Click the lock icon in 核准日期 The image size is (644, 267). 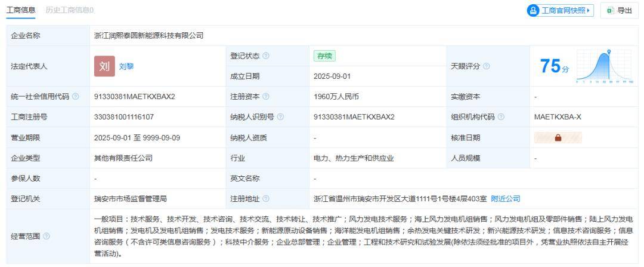558,137
